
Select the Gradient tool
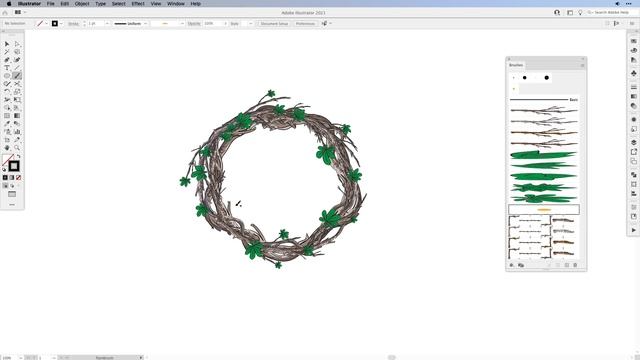[17, 116]
